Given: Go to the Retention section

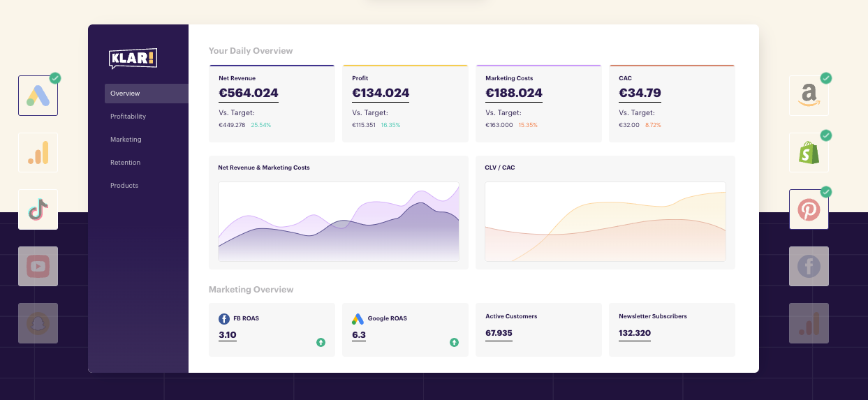Looking at the screenshot, I should (125, 163).
